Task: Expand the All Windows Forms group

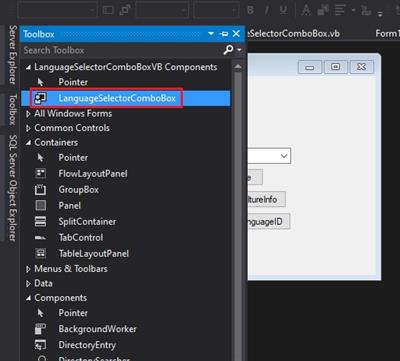Action: point(29,114)
